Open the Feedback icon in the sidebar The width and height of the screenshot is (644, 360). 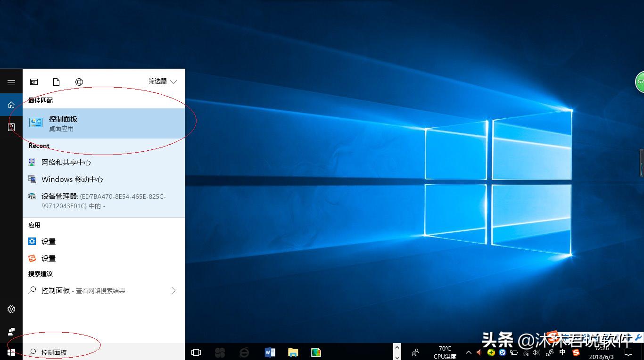[11, 127]
